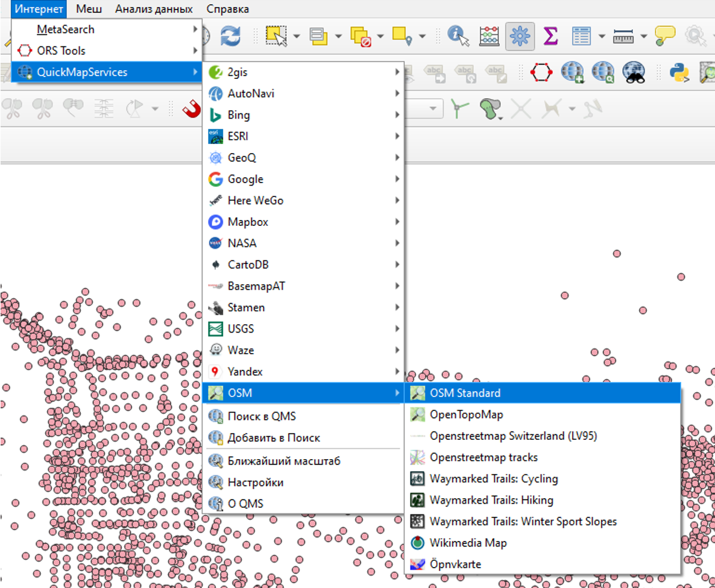The width and height of the screenshot is (715, 588).
Task: Select Wikimedia Map layer option
Action: (x=468, y=543)
